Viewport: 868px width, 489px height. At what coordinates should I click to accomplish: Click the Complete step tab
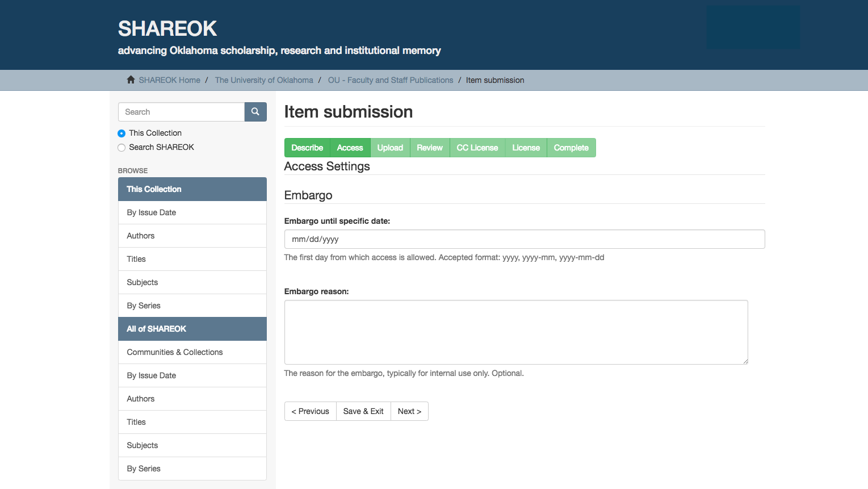click(x=571, y=148)
